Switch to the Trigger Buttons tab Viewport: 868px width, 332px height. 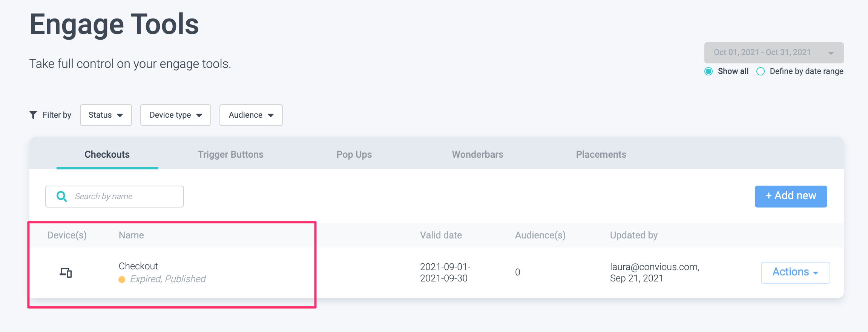(x=230, y=155)
